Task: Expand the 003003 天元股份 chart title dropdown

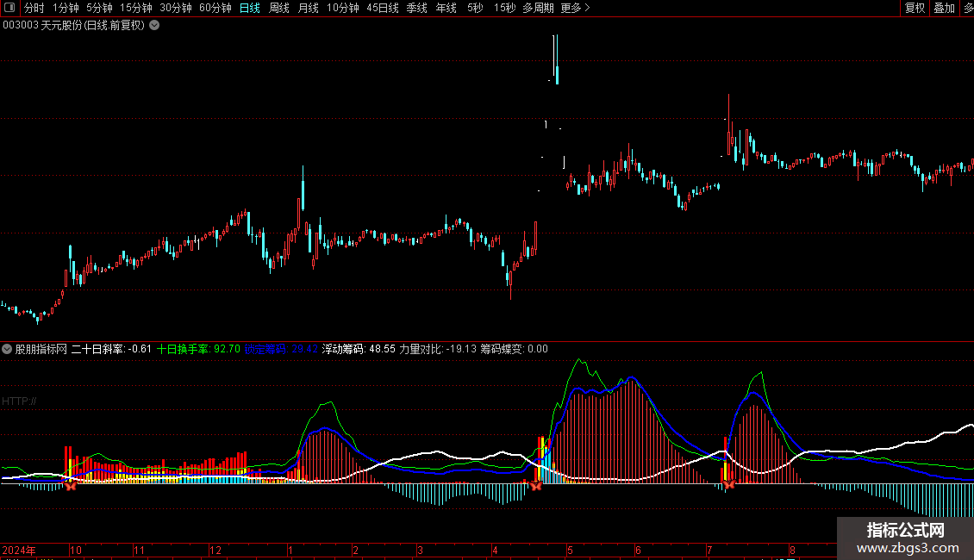Action: click(154, 25)
